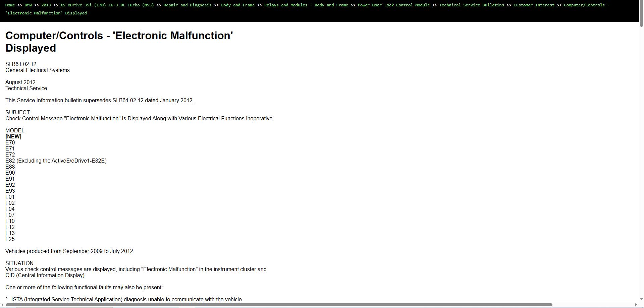Screen dimensions: 644x308
Task: Click model 'F01' in list
Action: pos(10,197)
